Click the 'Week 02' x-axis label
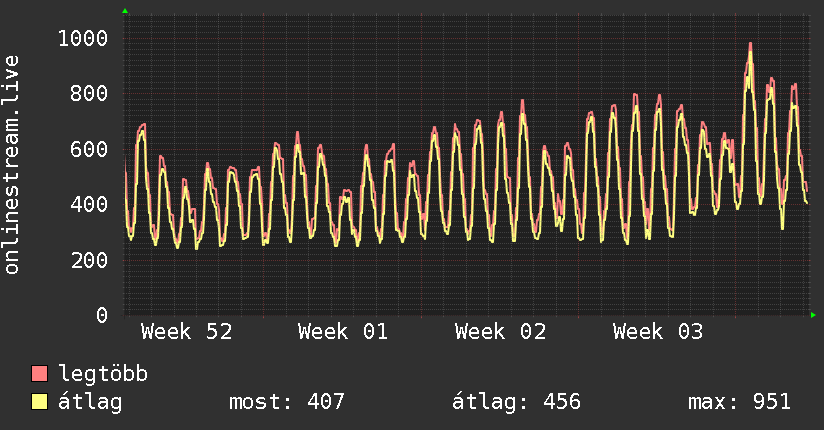This screenshot has height=430, width=824. click(500, 332)
